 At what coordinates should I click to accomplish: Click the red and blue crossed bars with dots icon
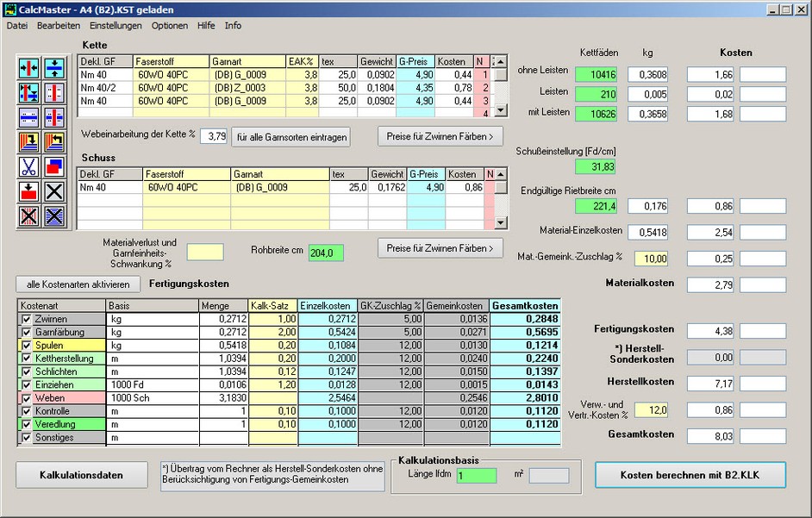click(54, 117)
